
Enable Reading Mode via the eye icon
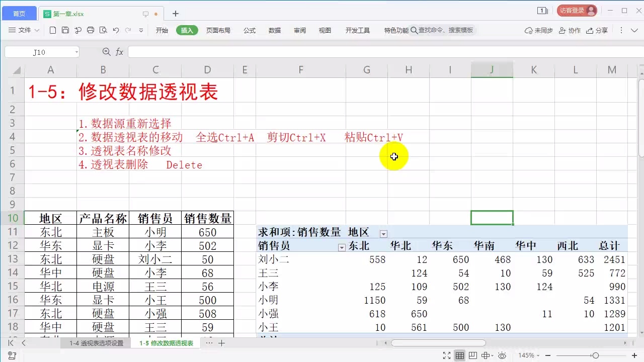pyautogui.click(x=501, y=355)
